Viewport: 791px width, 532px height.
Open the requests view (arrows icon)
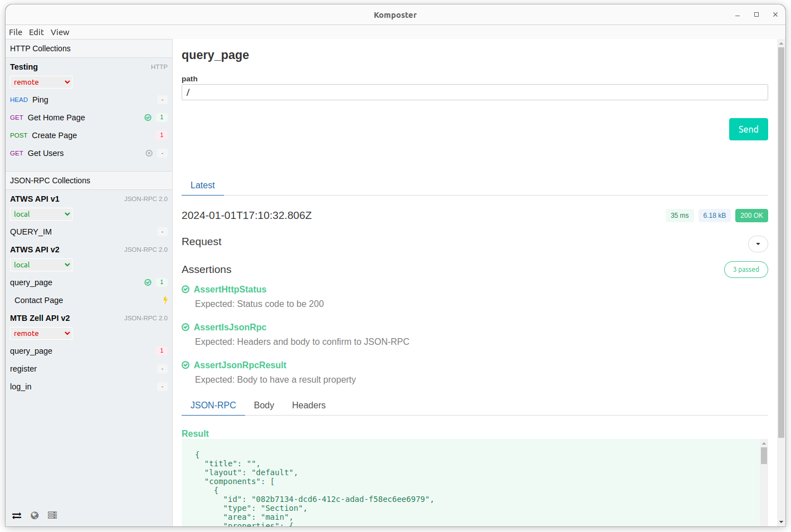17,515
